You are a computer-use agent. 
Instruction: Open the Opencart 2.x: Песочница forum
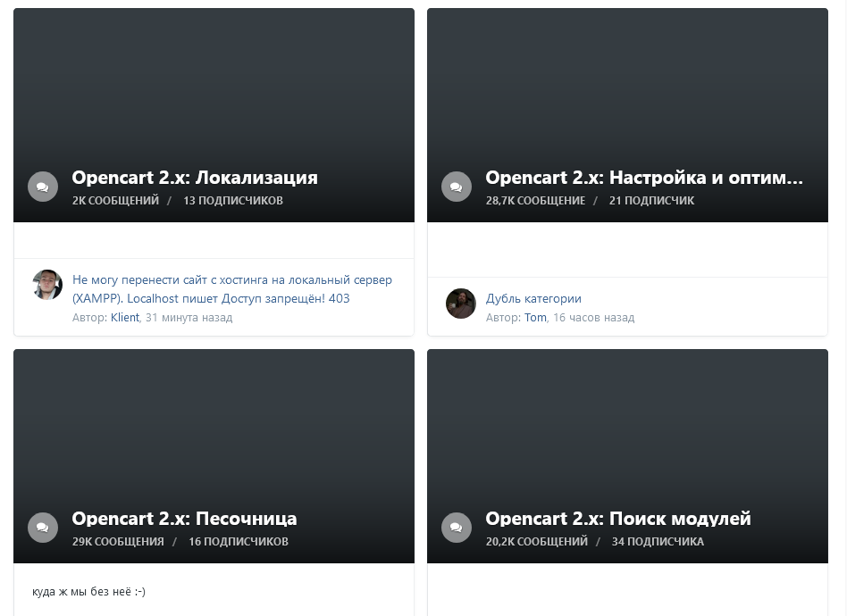[184, 519]
